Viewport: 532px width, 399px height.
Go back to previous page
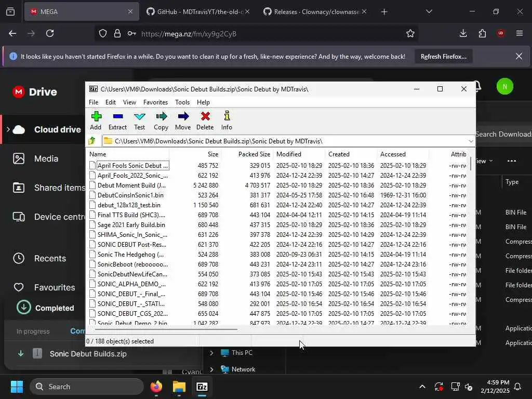pos(12,33)
